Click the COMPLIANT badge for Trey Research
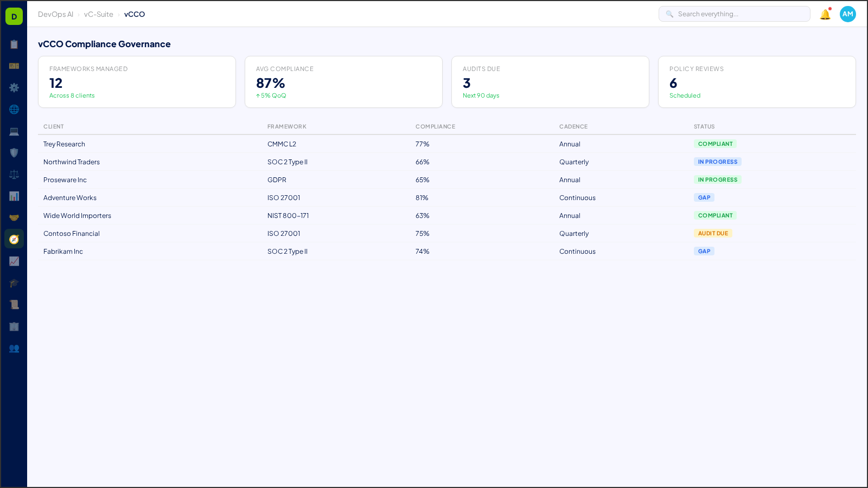Image resolution: width=868 pixels, height=488 pixels. tap(715, 144)
